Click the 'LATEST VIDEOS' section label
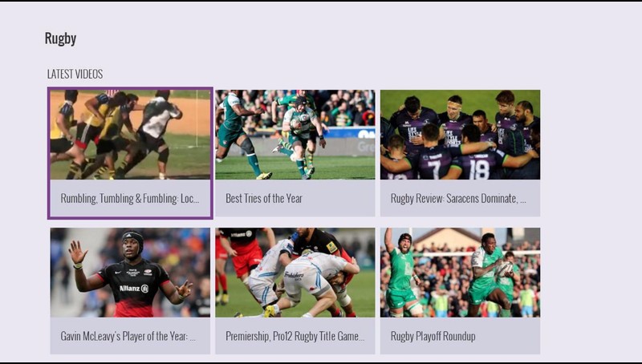 [75, 74]
